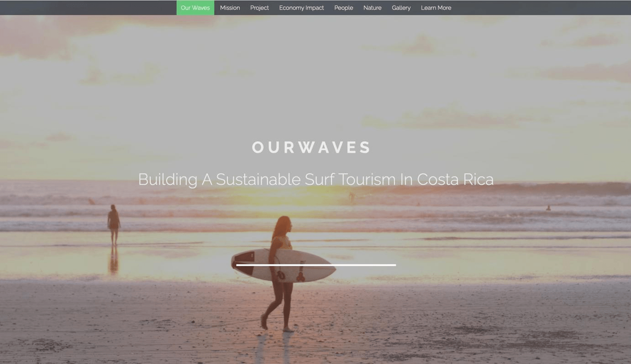Image resolution: width=631 pixels, height=364 pixels.
Task: Click the Building A Sustainable Surf Tourism tagline
Action: pos(315,179)
